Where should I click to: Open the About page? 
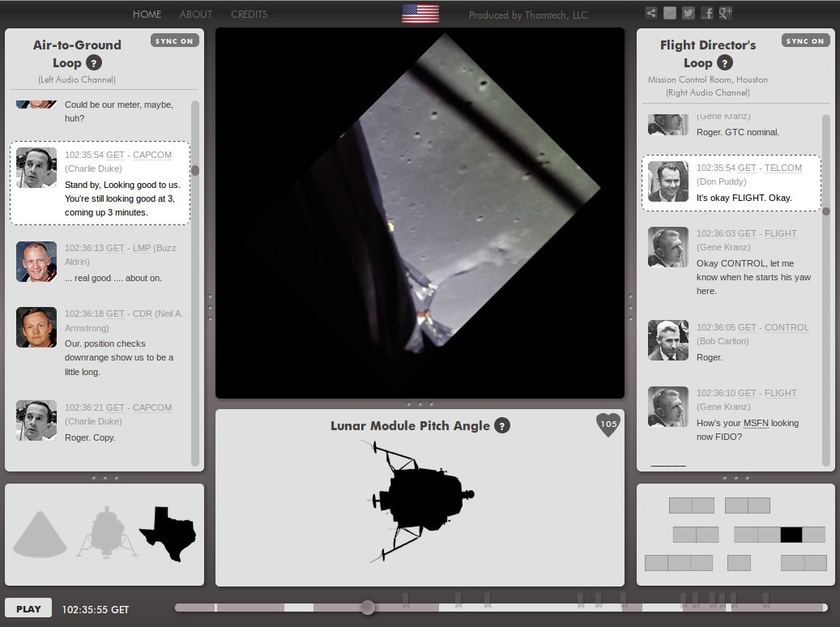point(196,15)
